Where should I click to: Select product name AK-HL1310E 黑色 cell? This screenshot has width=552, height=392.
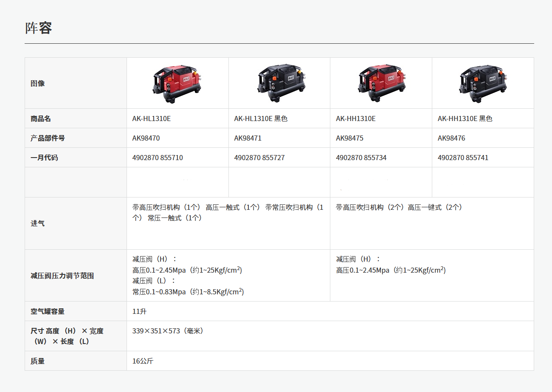click(x=279, y=118)
